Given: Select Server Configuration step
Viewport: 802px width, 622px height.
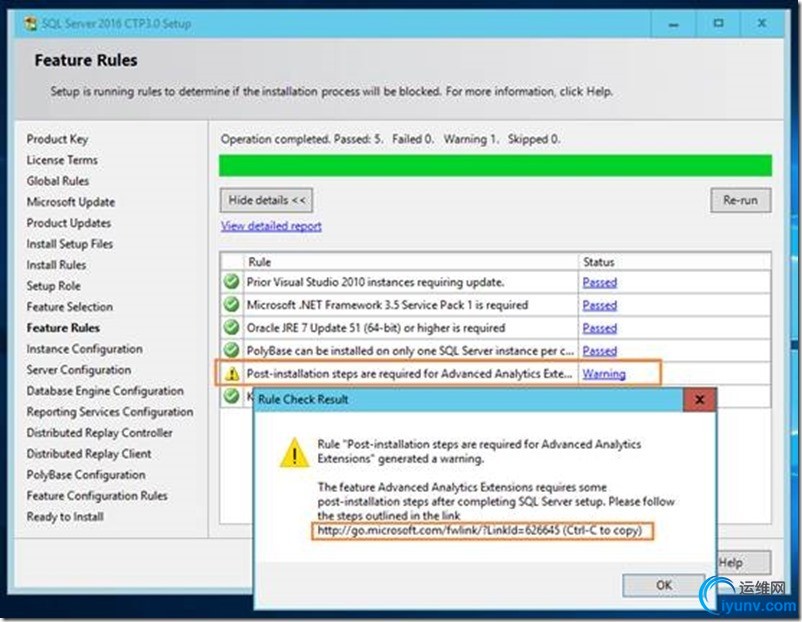Looking at the screenshot, I should click(79, 370).
